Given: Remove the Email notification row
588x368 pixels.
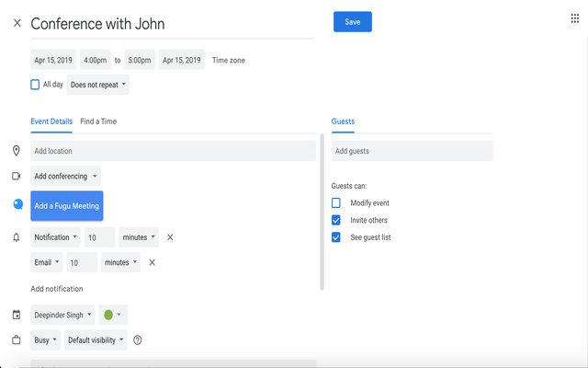Looking at the screenshot, I should 153,262.
